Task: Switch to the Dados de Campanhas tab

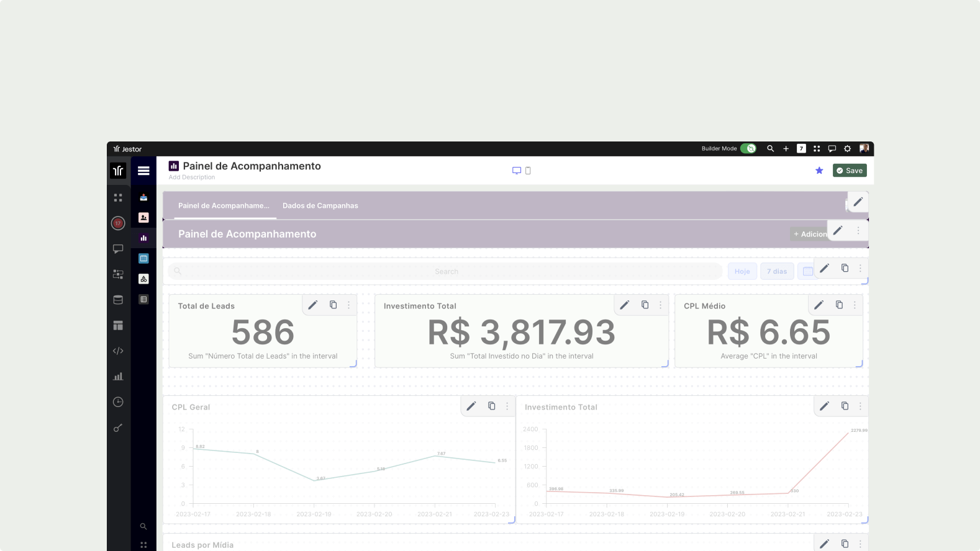Action: coord(320,206)
